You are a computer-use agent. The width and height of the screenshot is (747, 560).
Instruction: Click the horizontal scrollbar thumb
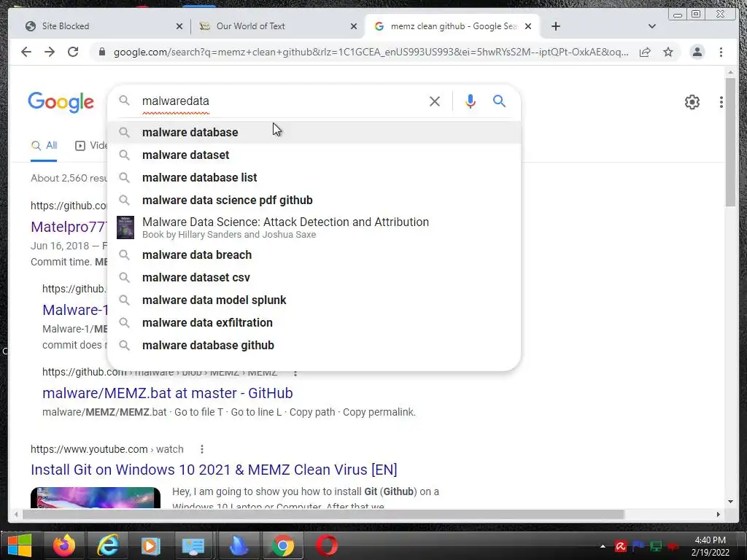pyautogui.click(x=323, y=514)
